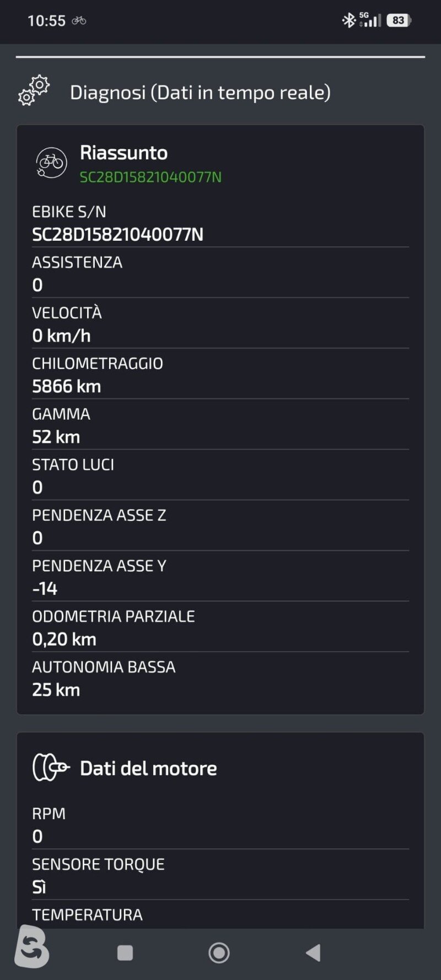Tap the AUTONOMIA BASSA 25 km row
This screenshot has width=441, height=980.
click(220, 679)
